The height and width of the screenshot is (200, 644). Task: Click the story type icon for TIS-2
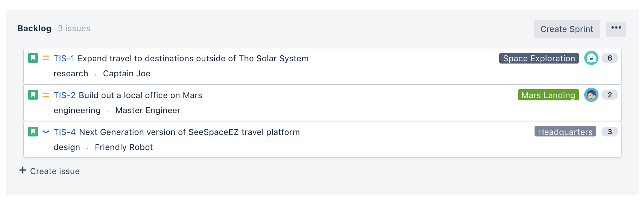pos(33,95)
